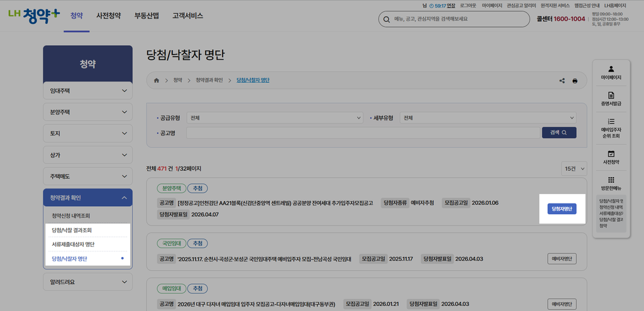
Task: Expand the 상가 sidebar section
Action: pyautogui.click(x=87, y=155)
